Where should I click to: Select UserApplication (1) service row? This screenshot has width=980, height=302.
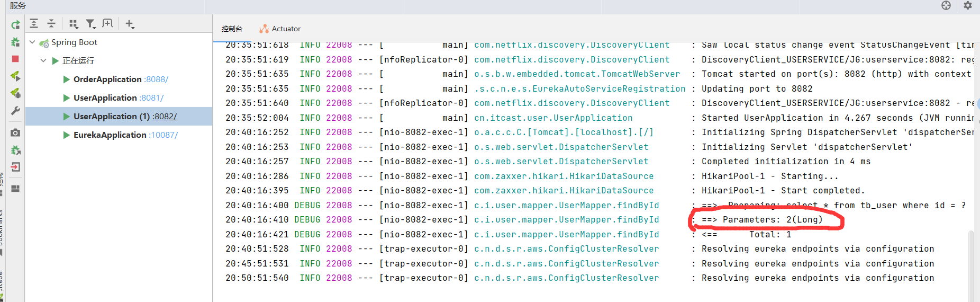click(119, 117)
